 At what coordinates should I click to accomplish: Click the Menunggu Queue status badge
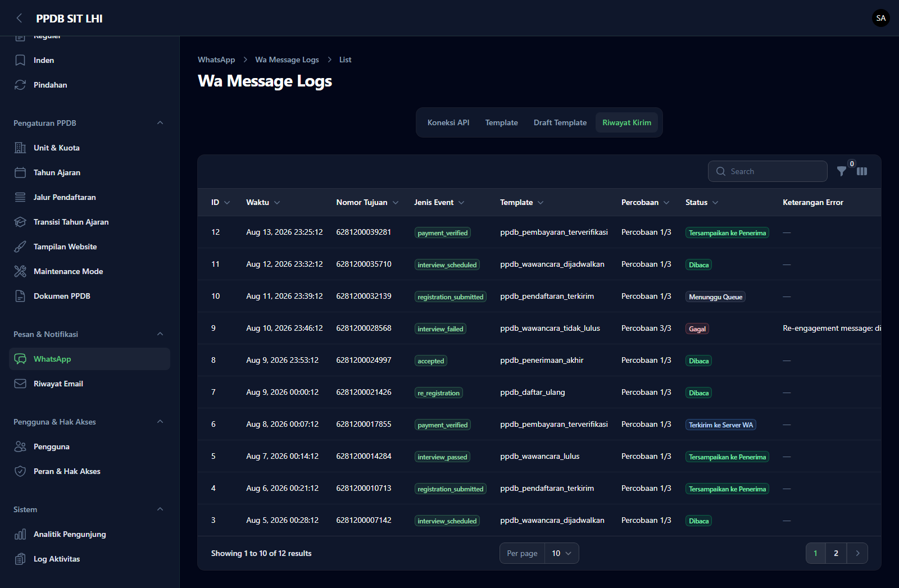pos(715,297)
